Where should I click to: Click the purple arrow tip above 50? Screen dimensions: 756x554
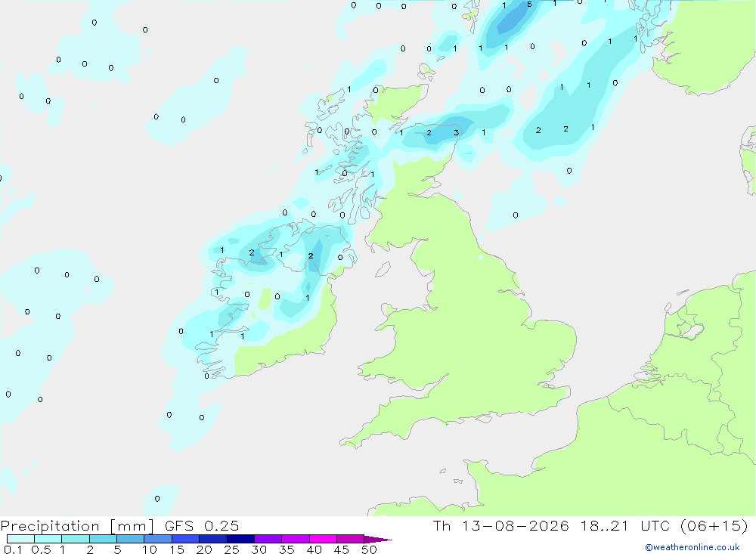[377, 539]
